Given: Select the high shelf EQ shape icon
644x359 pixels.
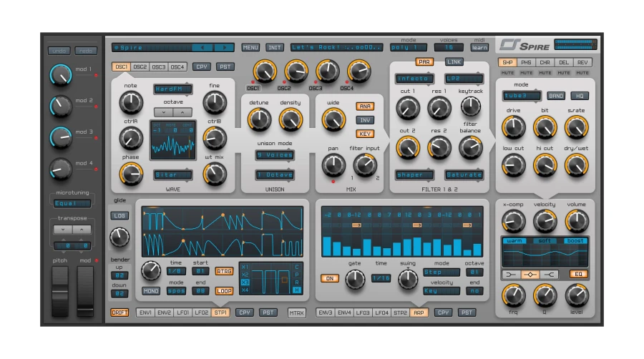Looking at the screenshot, I should (549, 274).
